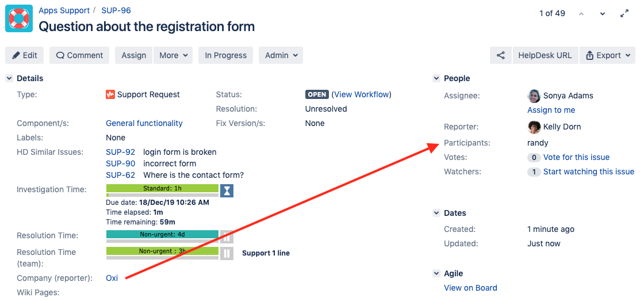Click the Resolution Time pause icon
The image size is (644, 301).
(x=227, y=237)
